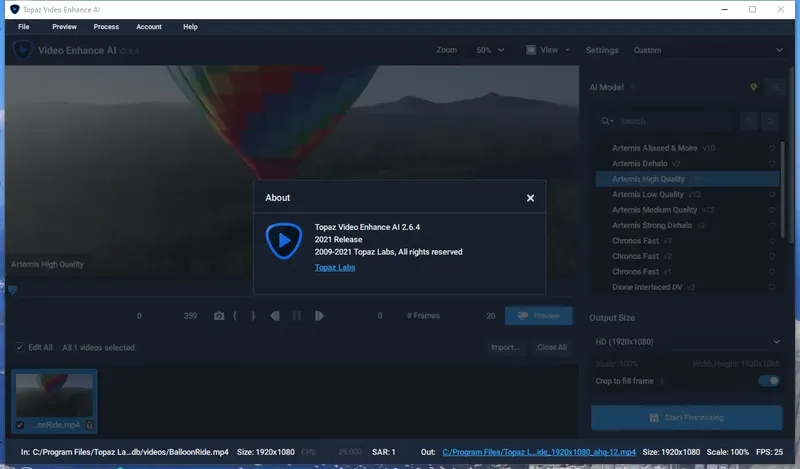Select Dione Interlaced DV model

click(687, 287)
